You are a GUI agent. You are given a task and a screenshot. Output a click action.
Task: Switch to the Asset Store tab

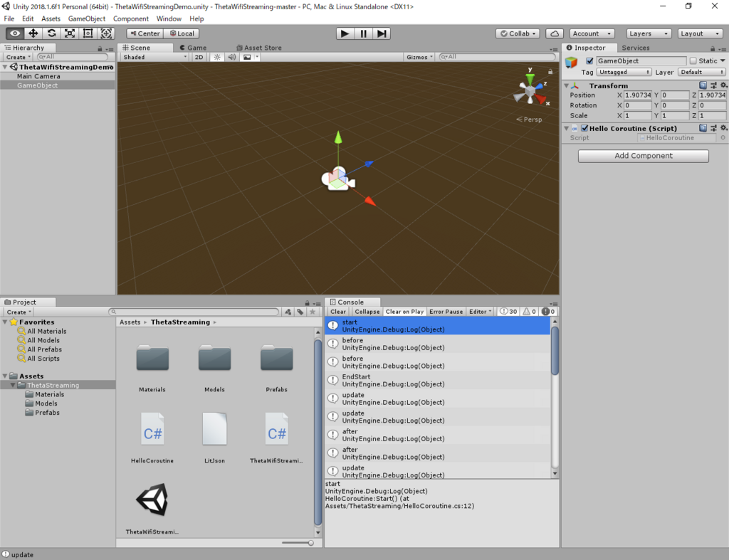click(x=259, y=48)
